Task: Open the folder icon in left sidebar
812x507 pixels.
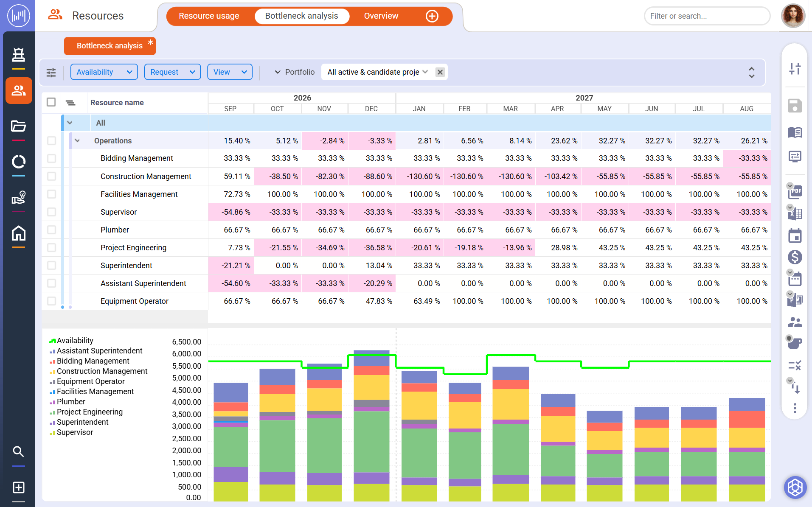Action: pyautogui.click(x=19, y=126)
